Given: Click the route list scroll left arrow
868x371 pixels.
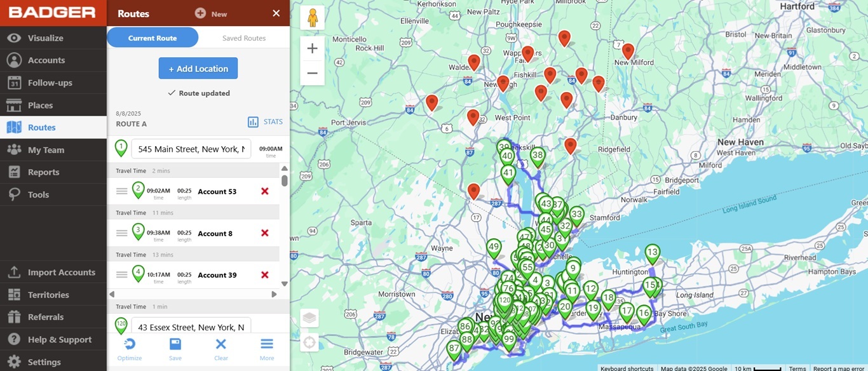Looking at the screenshot, I should (x=112, y=294).
